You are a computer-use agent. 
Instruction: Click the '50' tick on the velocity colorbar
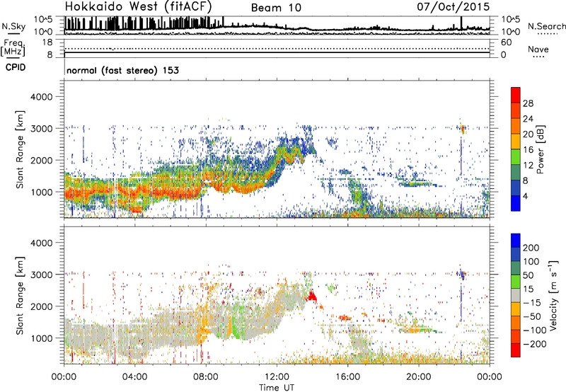[528, 275]
